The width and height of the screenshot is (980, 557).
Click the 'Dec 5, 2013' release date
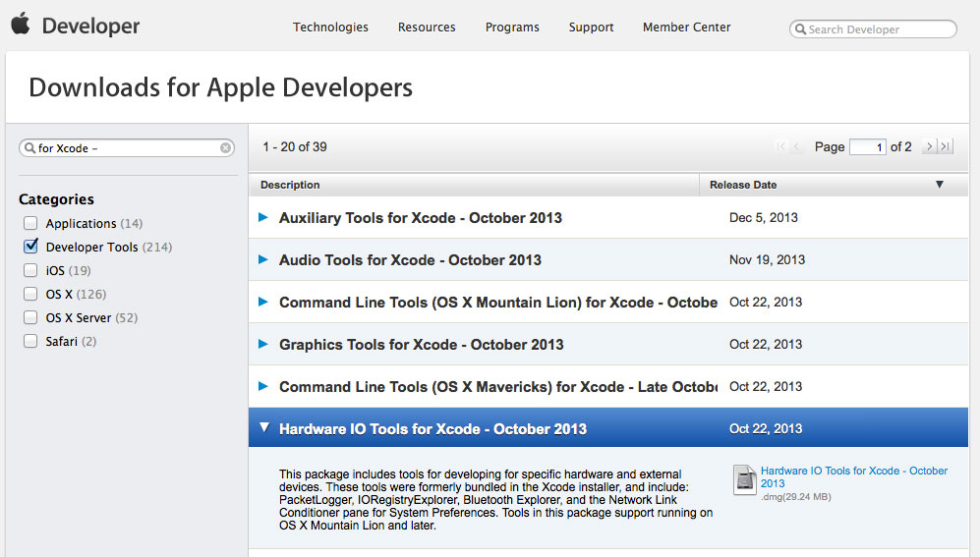(763, 217)
